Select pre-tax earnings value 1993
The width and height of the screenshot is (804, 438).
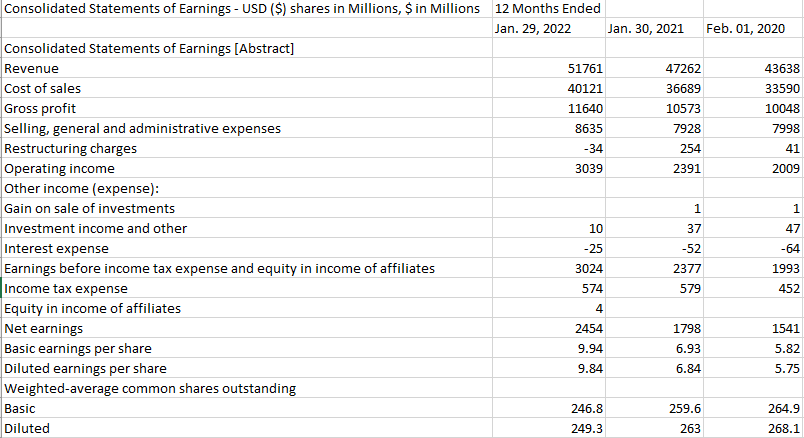786,269
